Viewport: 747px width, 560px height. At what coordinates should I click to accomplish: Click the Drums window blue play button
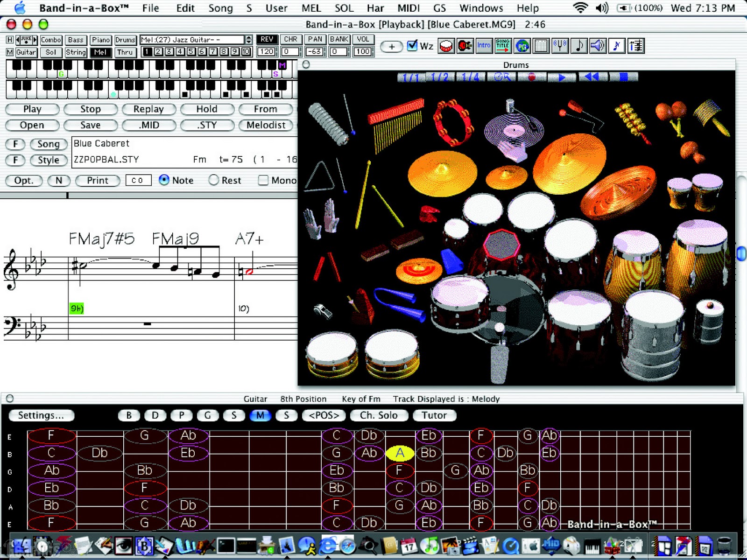click(x=562, y=77)
